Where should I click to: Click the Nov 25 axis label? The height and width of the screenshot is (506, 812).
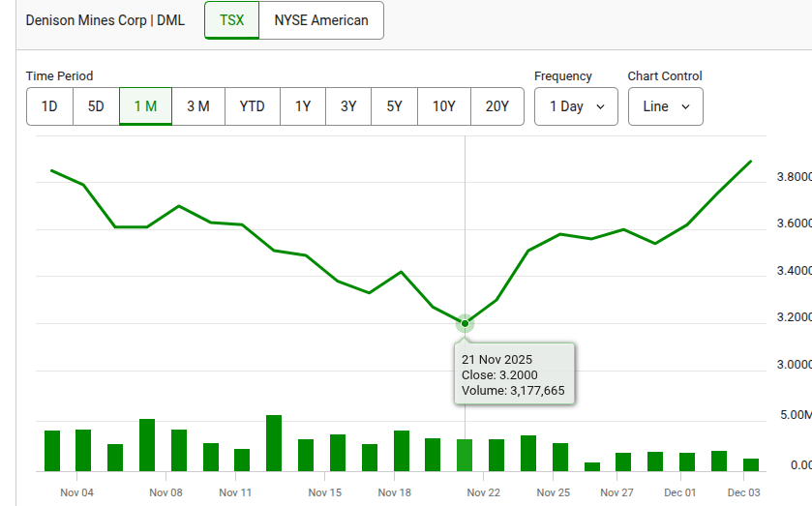point(553,492)
